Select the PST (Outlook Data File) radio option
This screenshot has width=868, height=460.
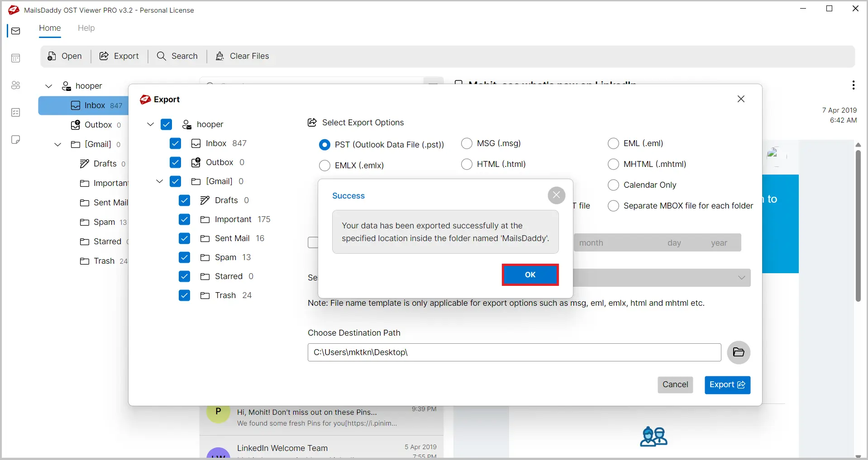pyautogui.click(x=324, y=145)
